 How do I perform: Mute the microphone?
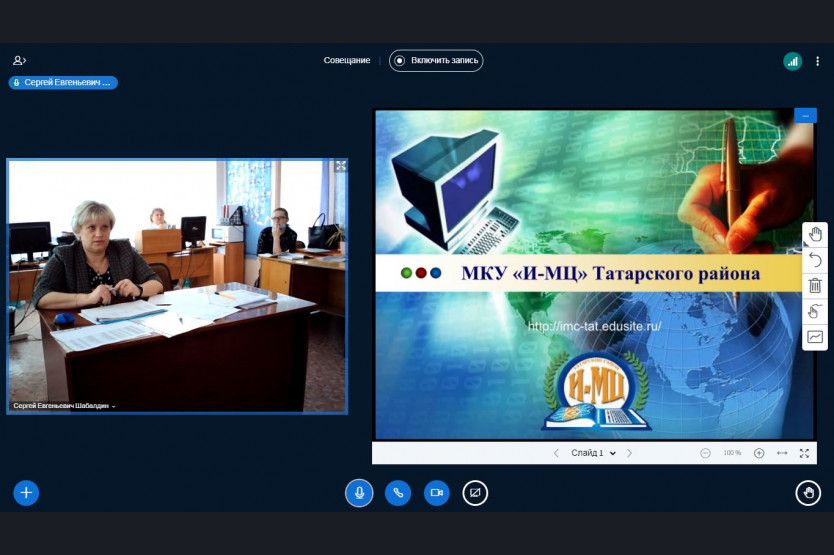tap(359, 493)
